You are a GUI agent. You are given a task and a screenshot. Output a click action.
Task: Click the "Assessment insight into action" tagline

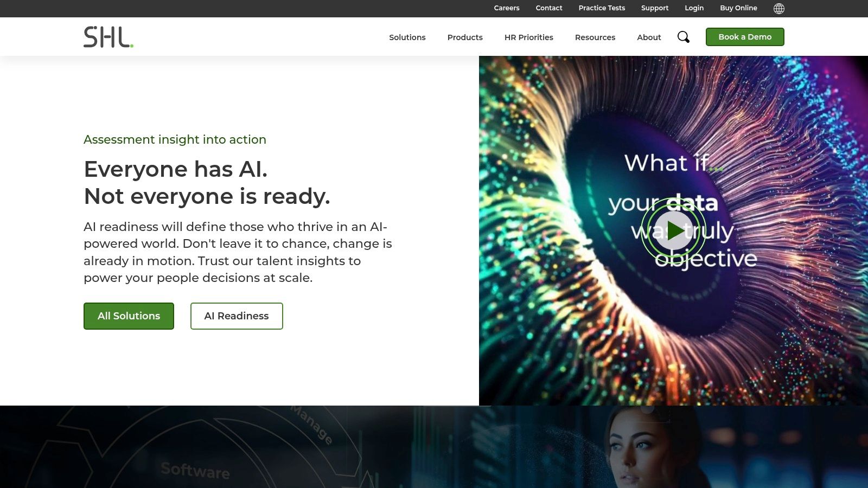[x=175, y=139]
